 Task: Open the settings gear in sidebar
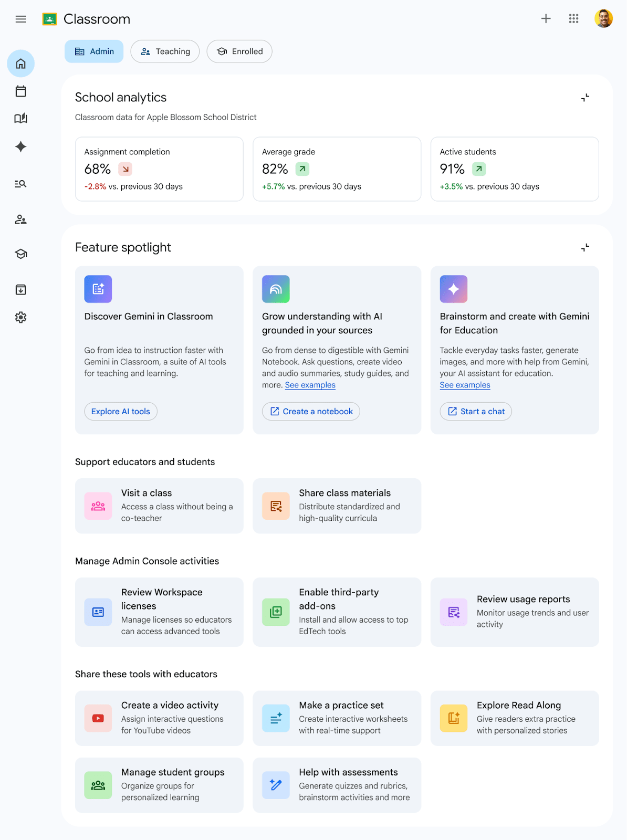(x=21, y=317)
